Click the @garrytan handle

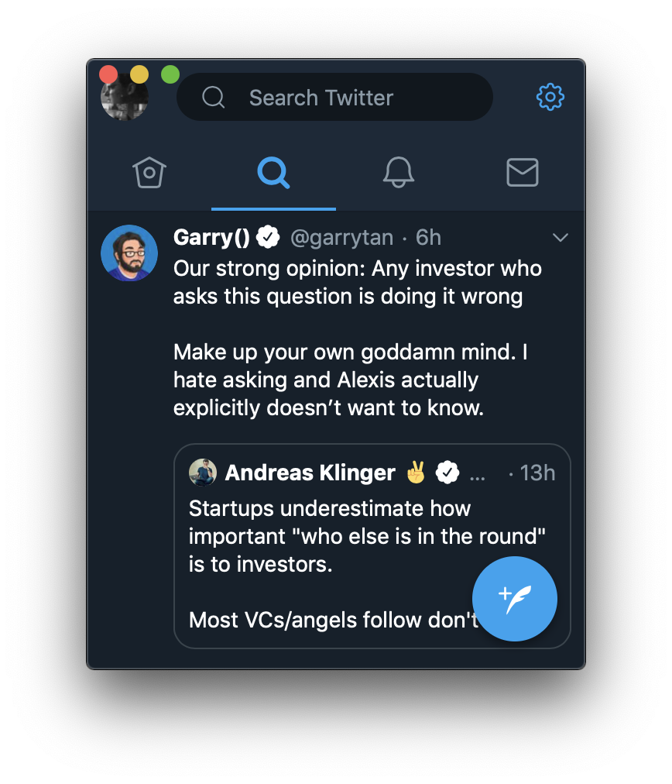coord(341,237)
